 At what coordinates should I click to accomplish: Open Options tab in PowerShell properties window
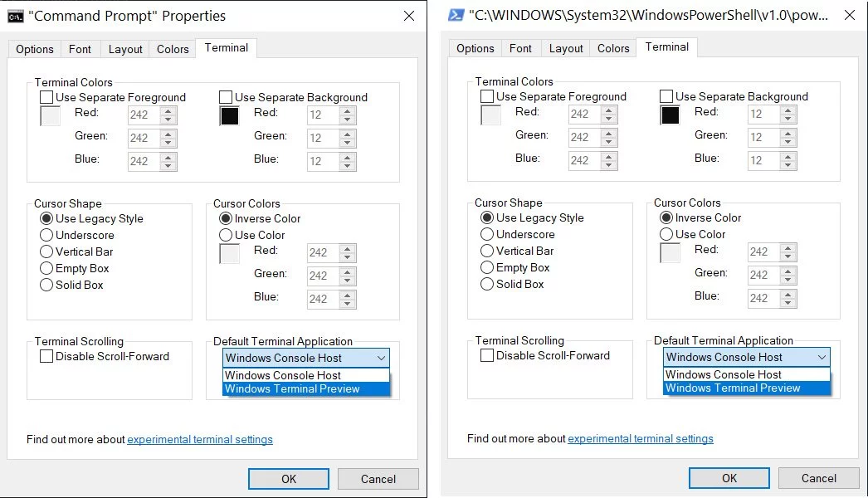pyautogui.click(x=475, y=48)
